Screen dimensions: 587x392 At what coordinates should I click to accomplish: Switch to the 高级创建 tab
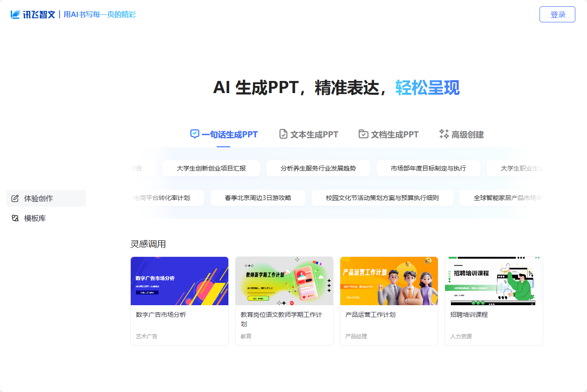(461, 134)
